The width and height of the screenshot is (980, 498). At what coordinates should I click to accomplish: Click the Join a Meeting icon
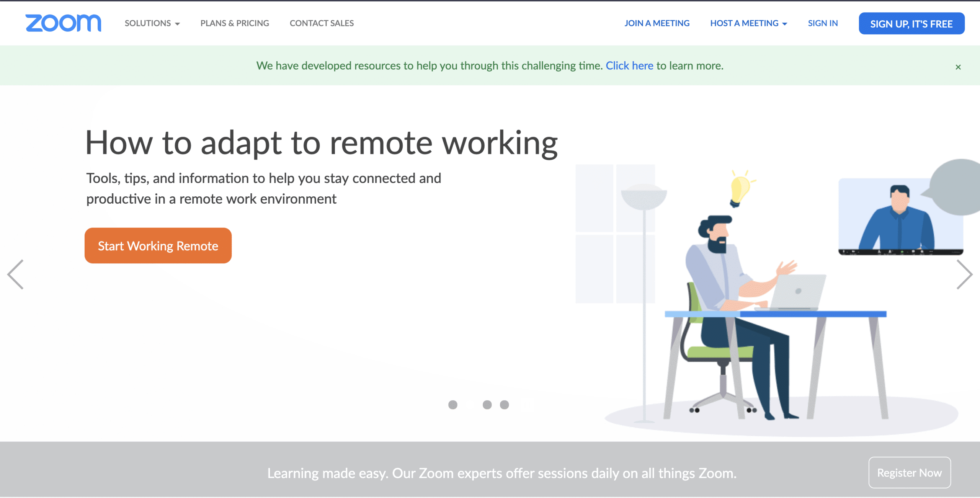tap(656, 23)
